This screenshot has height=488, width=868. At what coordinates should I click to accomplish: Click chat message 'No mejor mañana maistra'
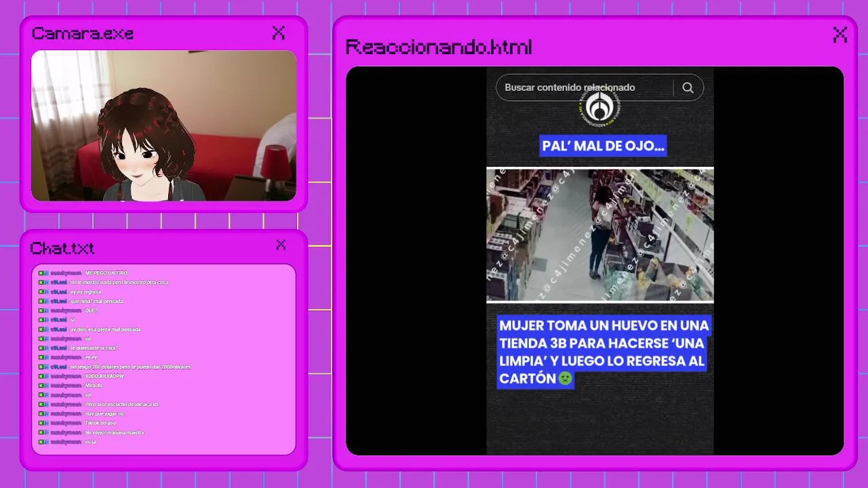coord(114,432)
